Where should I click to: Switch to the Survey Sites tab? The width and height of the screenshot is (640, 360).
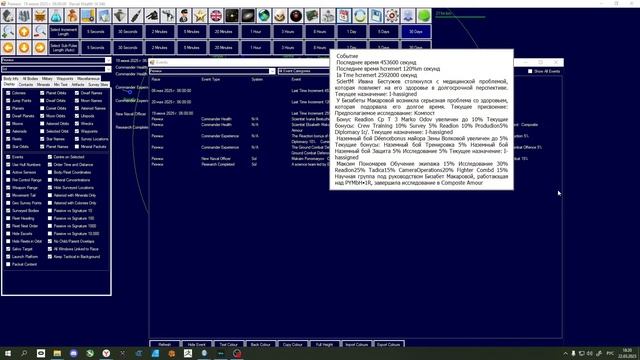click(x=98, y=84)
